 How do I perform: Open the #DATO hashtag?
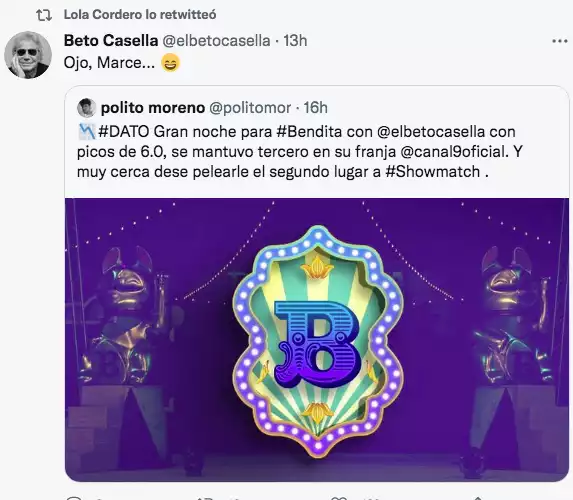[x=124, y=132]
